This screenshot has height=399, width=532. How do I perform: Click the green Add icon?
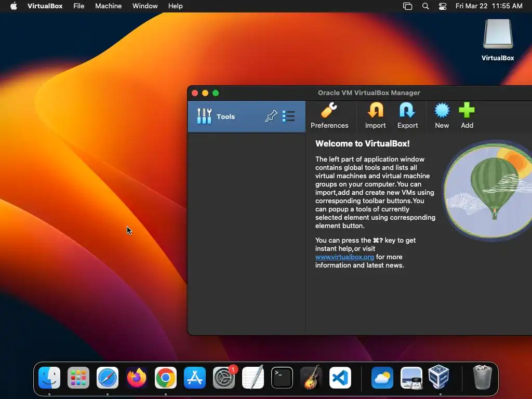(467, 116)
